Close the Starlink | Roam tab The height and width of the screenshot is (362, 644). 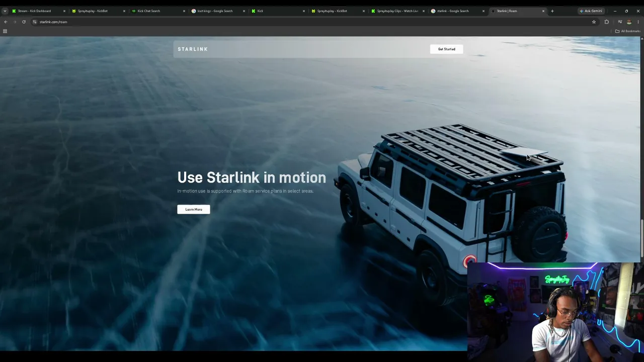pos(543,11)
